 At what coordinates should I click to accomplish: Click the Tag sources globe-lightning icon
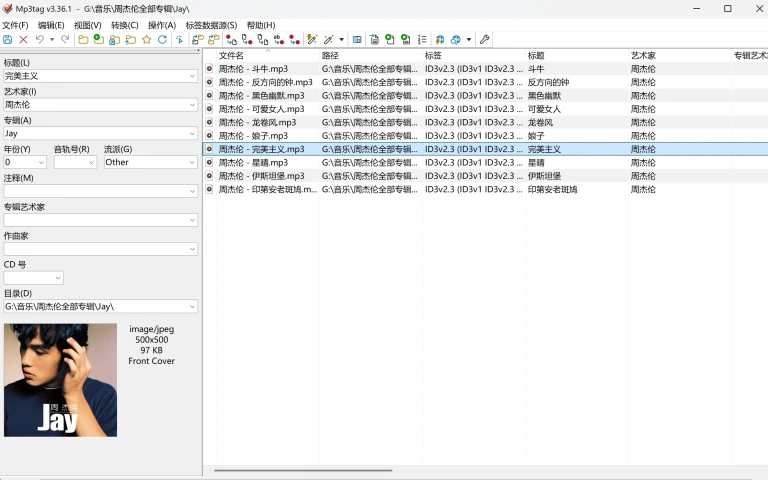coord(440,40)
